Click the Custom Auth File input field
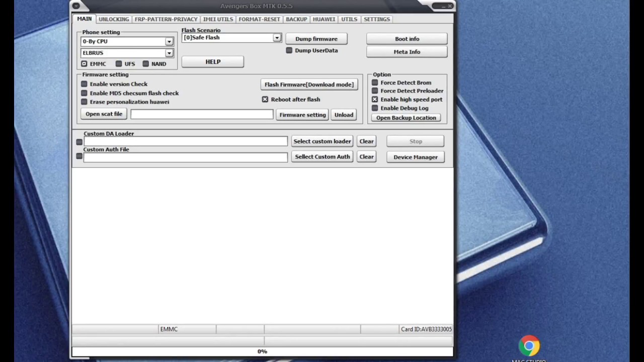644x362 pixels. 186,157
